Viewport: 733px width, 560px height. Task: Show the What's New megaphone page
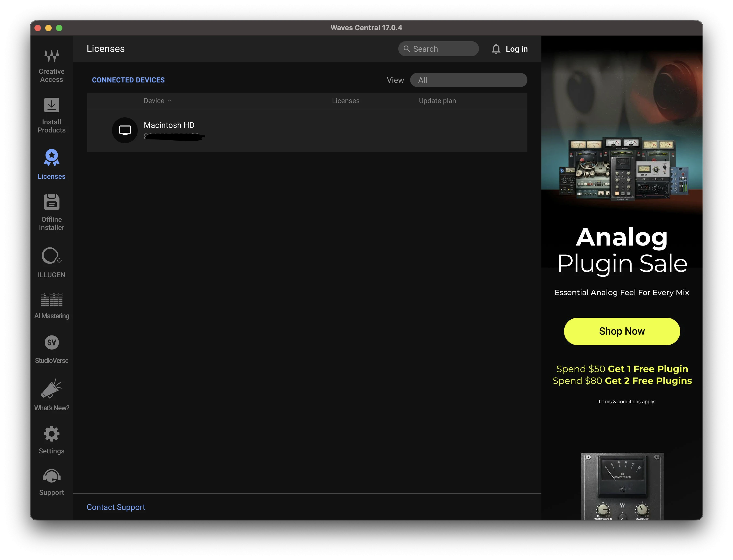[51, 395]
